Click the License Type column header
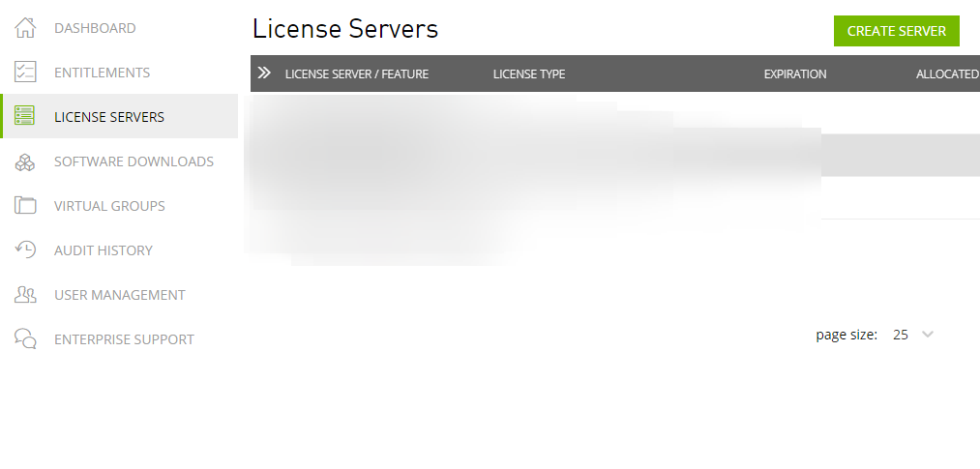The height and width of the screenshot is (469, 980). tap(528, 74)
